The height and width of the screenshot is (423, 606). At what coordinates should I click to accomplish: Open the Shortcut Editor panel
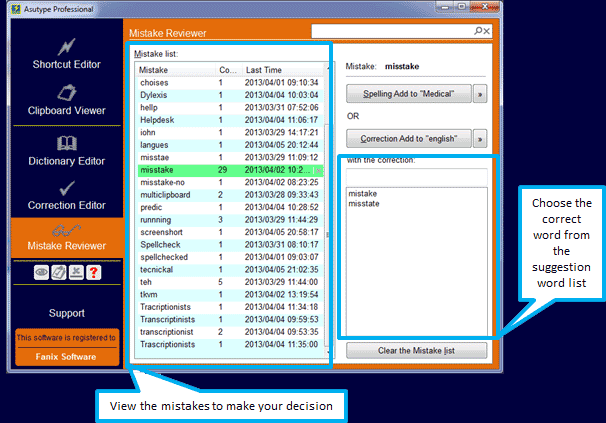point(67,54)
